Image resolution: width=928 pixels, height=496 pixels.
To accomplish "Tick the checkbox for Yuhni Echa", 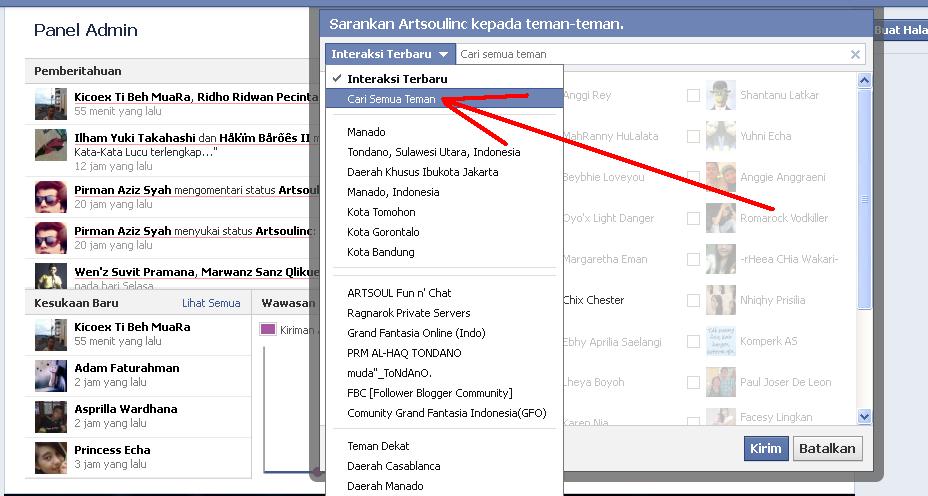I will tap(694, 136).
